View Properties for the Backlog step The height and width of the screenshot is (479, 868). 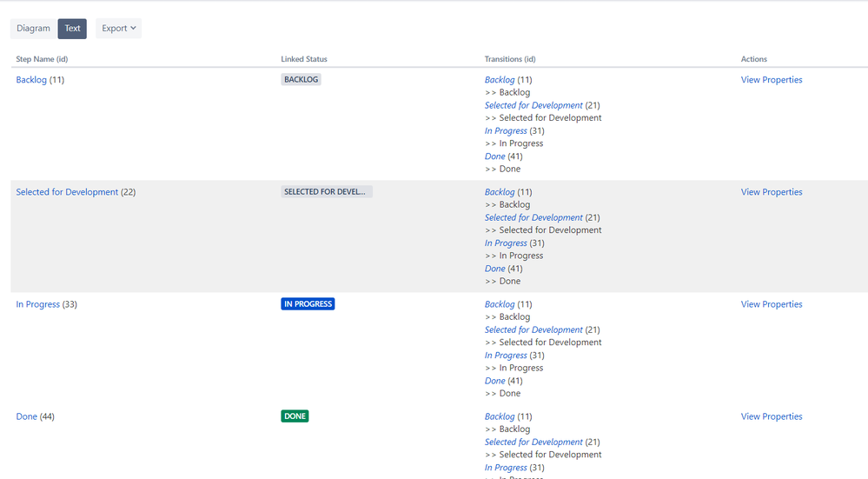point(772,80)
